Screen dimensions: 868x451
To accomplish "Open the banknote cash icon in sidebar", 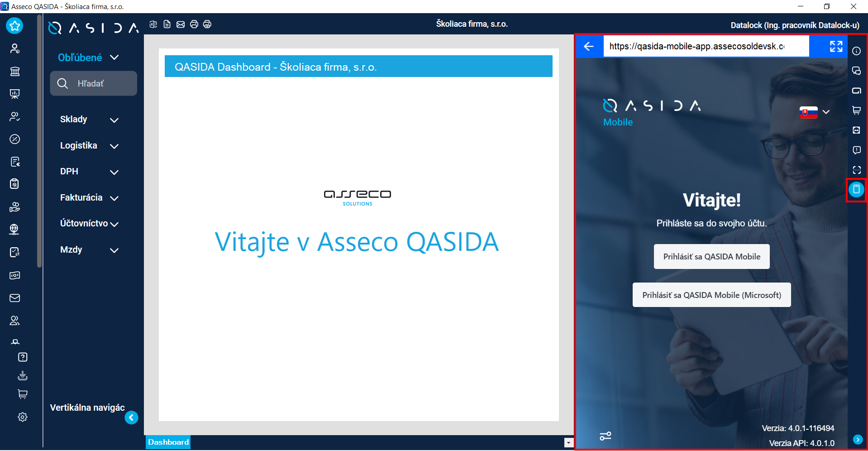I will [15, 275].
